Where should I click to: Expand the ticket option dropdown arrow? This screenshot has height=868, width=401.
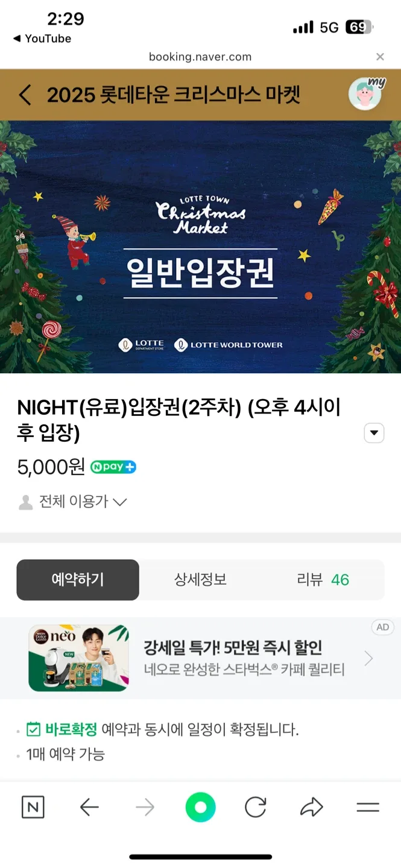click(374, 433)
